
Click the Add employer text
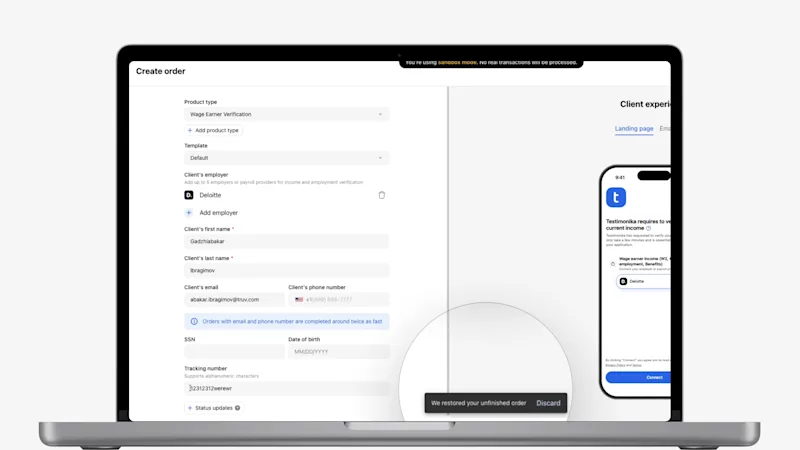(x=218, y=213)
